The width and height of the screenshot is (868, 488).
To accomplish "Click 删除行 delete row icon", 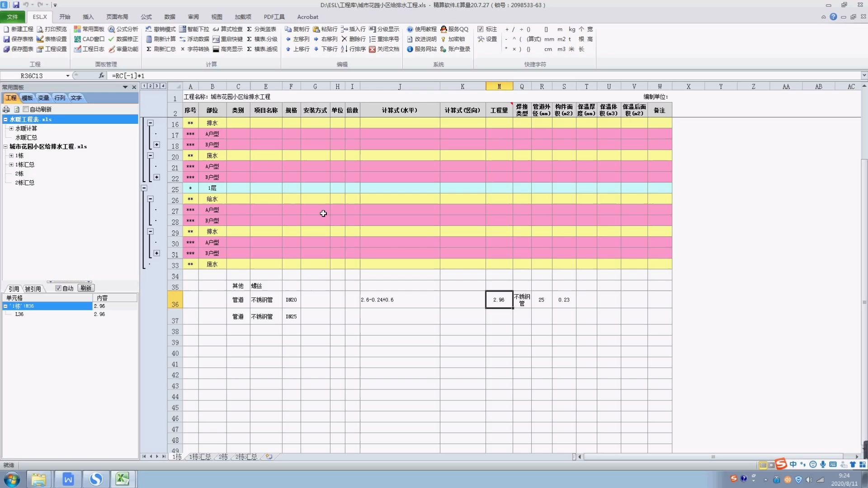I will [344, 39].
